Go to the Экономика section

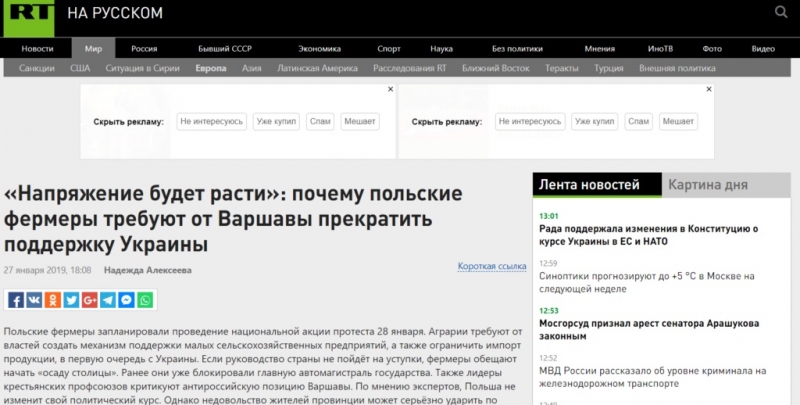pyautogui.click(x=319, y=48)
